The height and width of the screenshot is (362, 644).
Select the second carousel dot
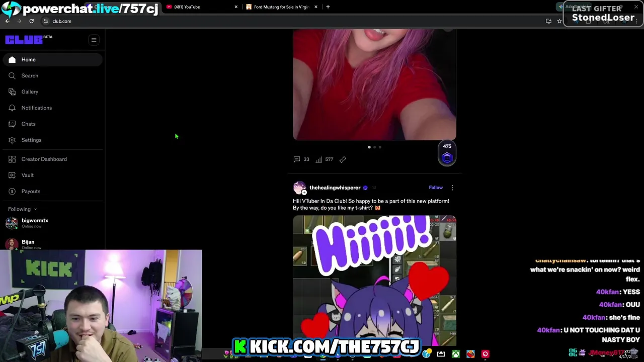tap(375, 147)
